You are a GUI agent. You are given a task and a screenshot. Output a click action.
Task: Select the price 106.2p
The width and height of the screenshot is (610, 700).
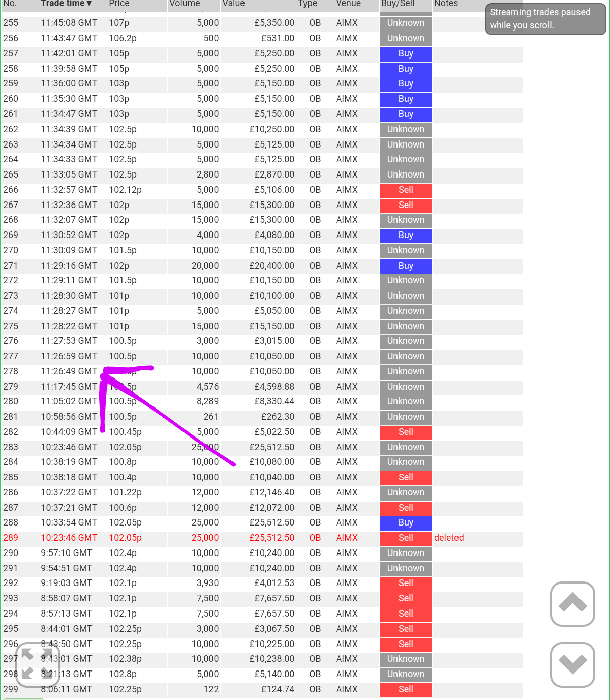(x=123, y=38)
